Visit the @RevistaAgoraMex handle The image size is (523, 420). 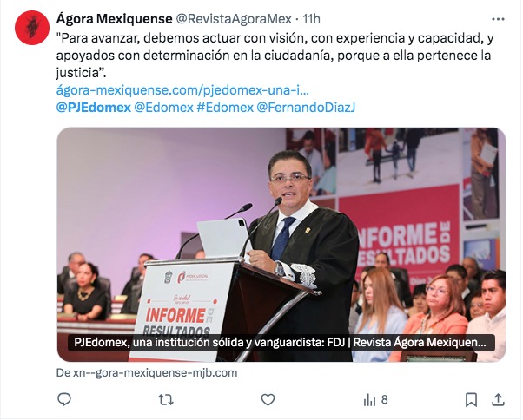coord(234,19)
